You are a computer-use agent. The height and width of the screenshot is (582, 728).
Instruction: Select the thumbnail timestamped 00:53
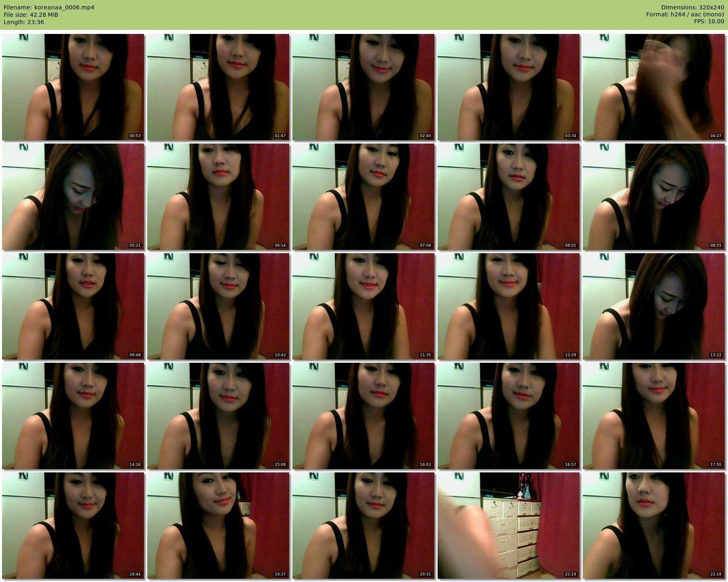click(73, 87)
